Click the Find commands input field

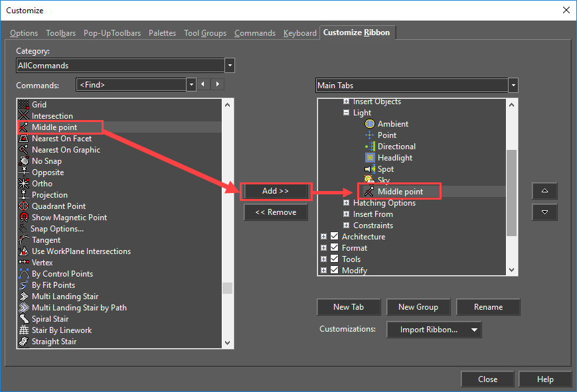pos(131,85)
